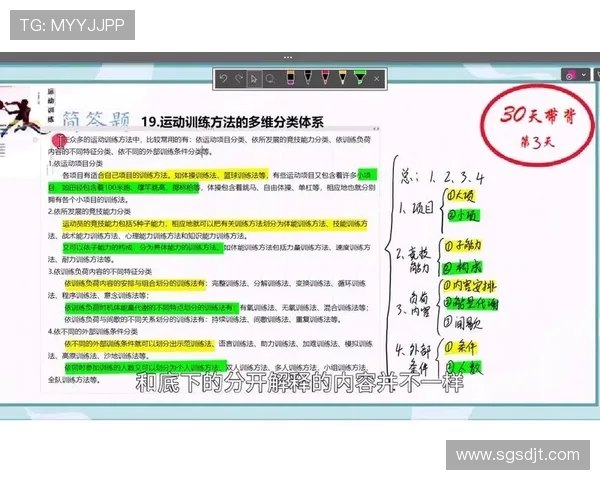Select the arrow pointer tool
600x480 pixels.
pyautogui.click(x=254, y=79)
